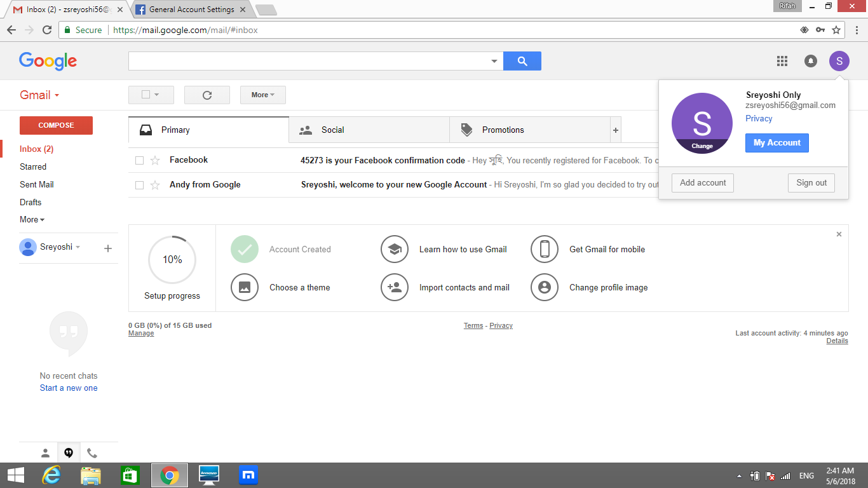
Task: Open account activity Details link
Action: coord(837,341)
